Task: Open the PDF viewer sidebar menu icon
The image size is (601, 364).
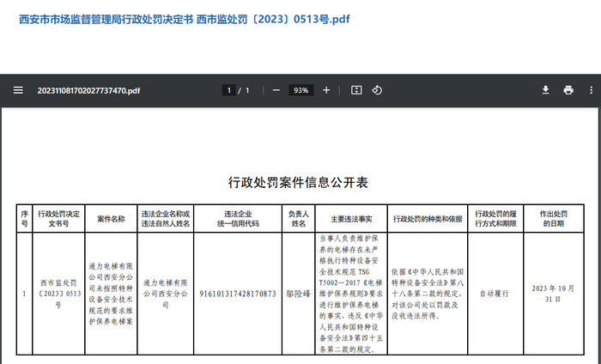Action: pos(18,90)
